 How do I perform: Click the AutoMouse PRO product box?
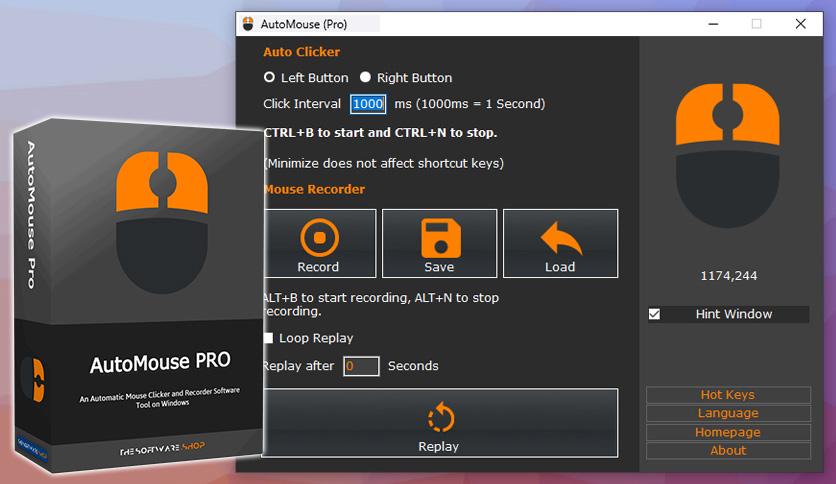point(139,295)
